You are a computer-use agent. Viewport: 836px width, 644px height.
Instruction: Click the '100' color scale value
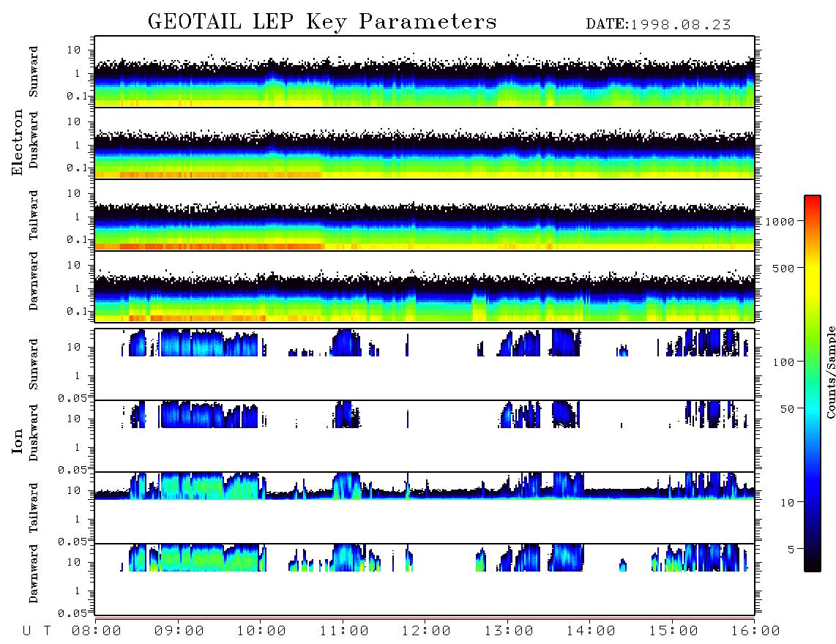point(783,362)
